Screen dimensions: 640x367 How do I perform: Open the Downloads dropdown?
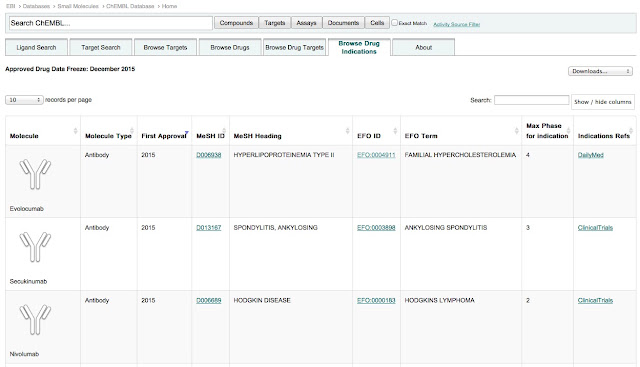tap(600, 71)
